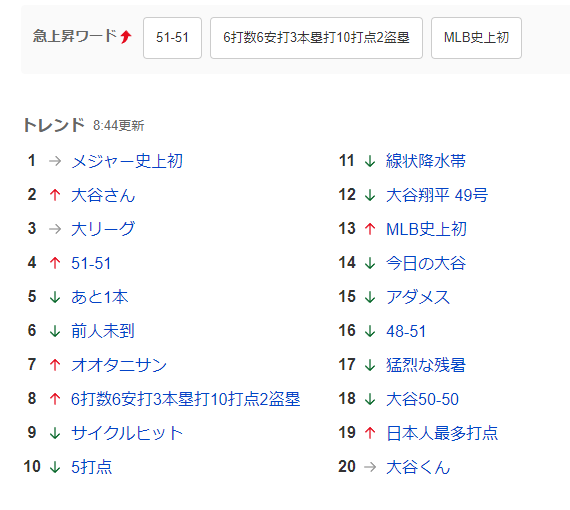570x510 pixels.
Task: Open trend 5 あと1本
Action: coord(100,297)
